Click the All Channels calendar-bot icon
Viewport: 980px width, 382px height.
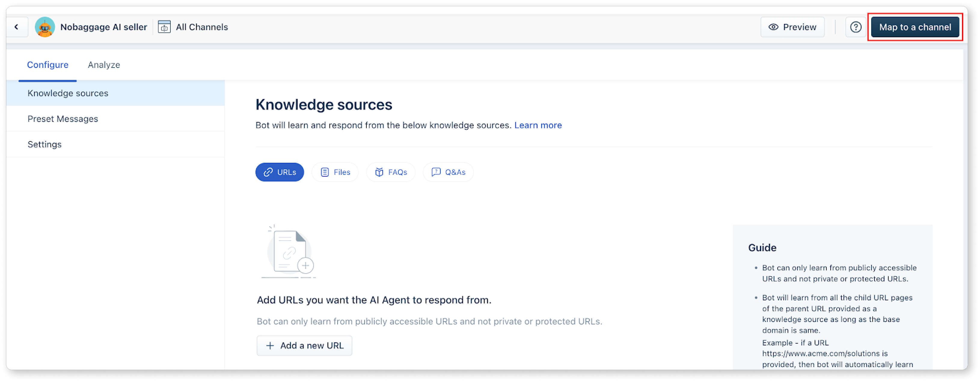click(164, 27)
